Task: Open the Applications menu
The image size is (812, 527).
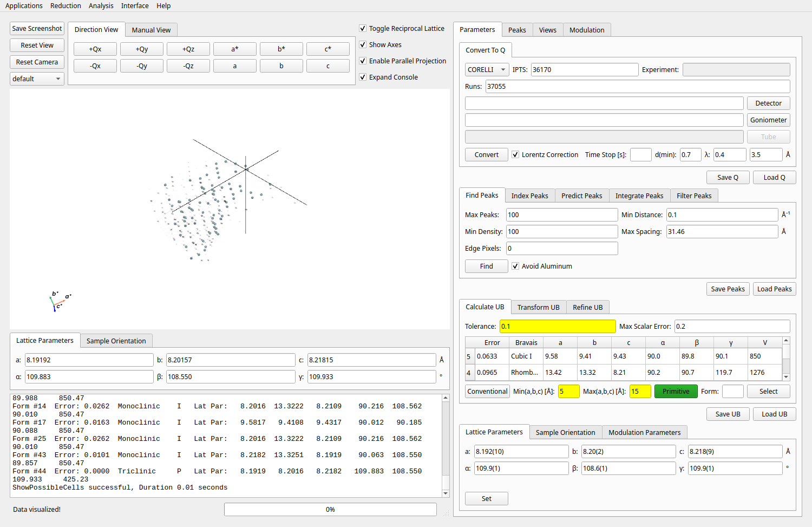Action: tap(24, 5)
